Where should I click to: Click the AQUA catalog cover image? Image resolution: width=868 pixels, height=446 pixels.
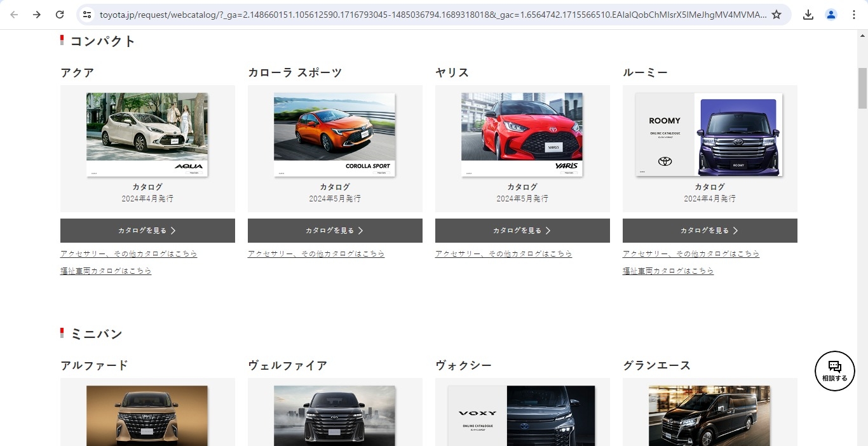point(147,135)
